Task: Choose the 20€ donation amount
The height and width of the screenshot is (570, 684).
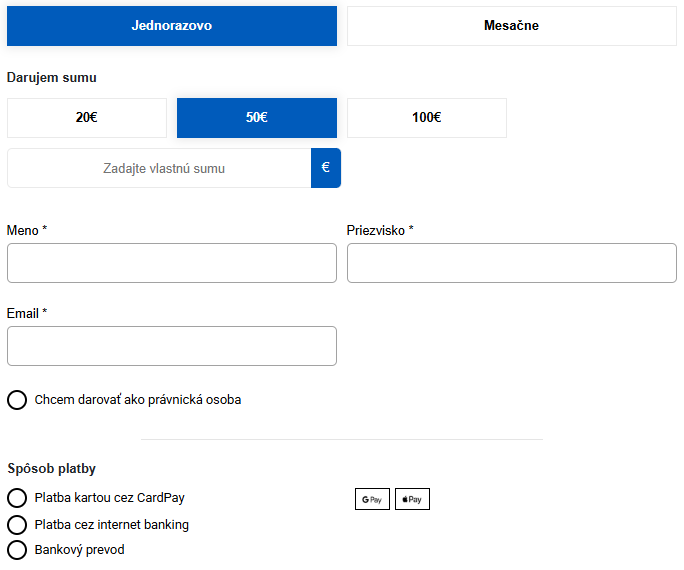Action: pyautogui.click(x=87, y=118)
